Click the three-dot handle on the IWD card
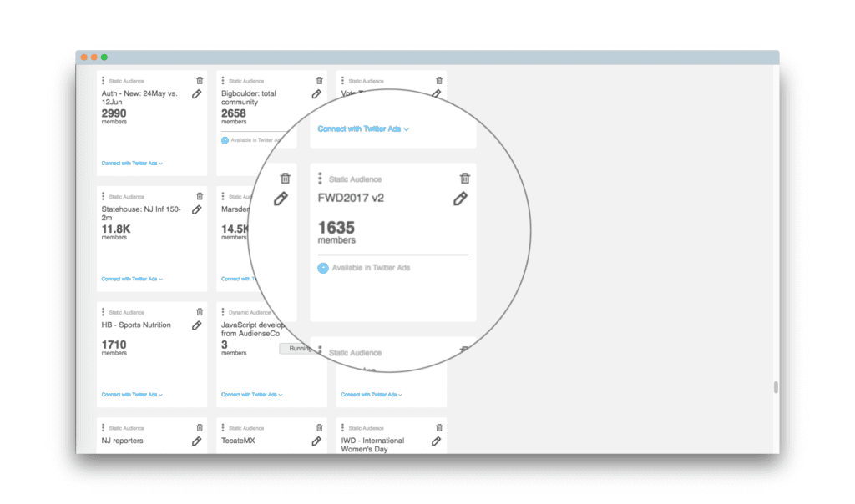855x504 pixels. (343, 428)
